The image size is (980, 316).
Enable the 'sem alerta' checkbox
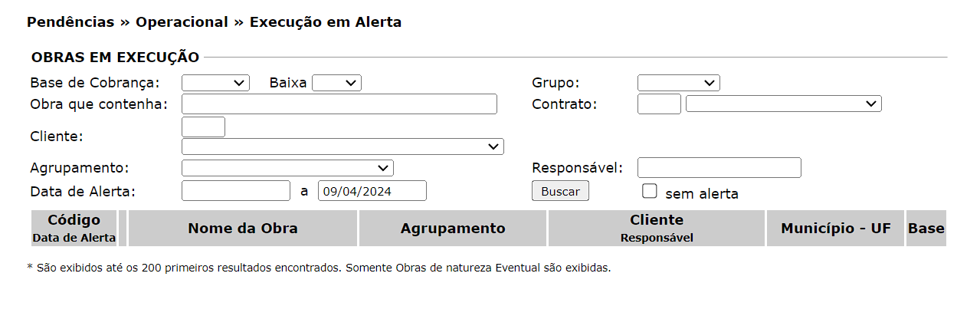[x=650, y=191]
